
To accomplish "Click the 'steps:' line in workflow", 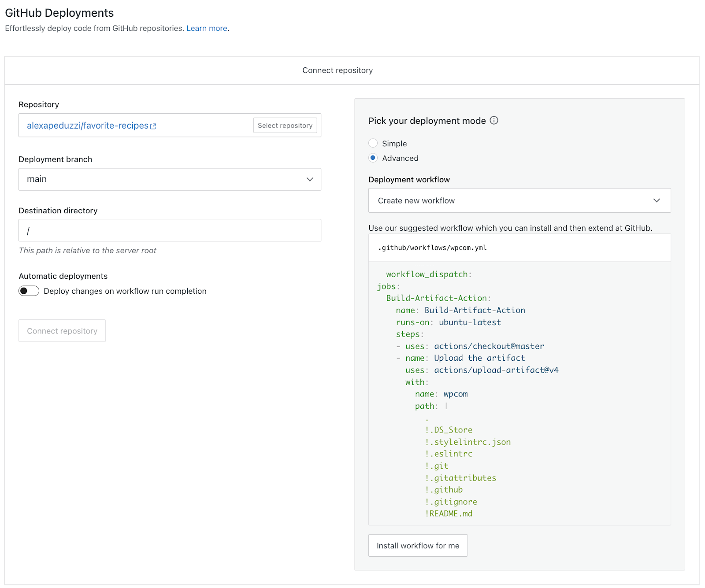I will tap(410, 334).
